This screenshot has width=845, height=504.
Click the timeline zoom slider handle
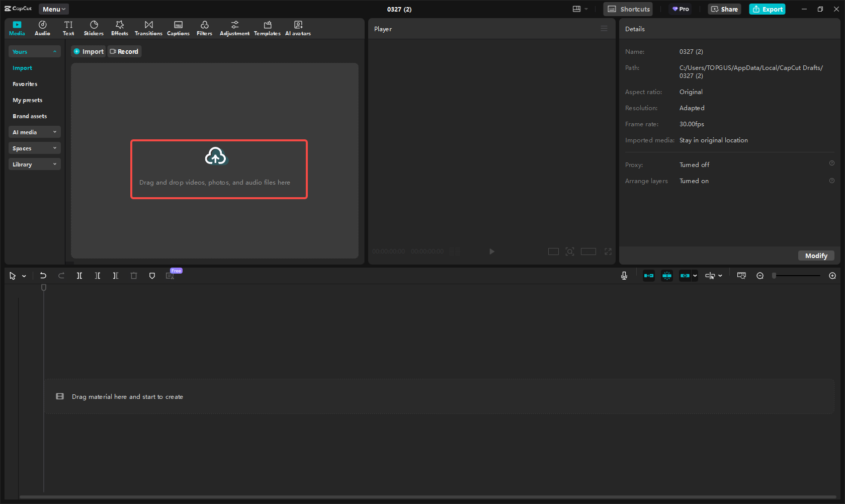click(774, 276)
